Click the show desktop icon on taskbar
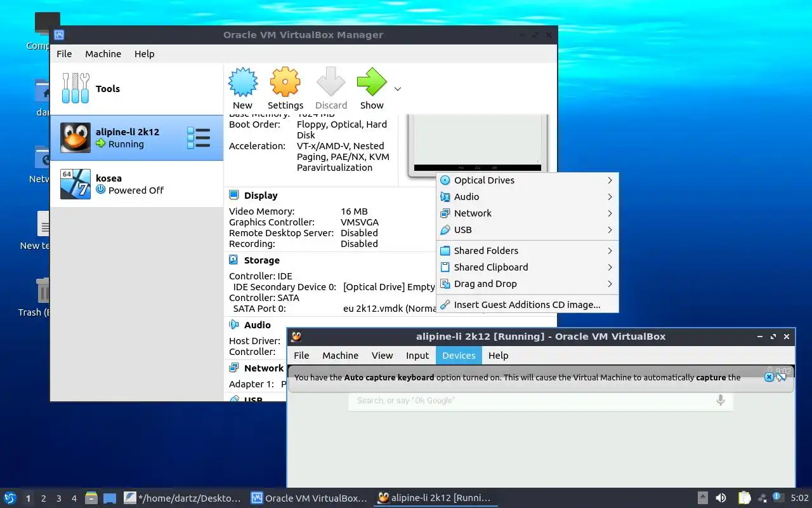 point(110,498)
